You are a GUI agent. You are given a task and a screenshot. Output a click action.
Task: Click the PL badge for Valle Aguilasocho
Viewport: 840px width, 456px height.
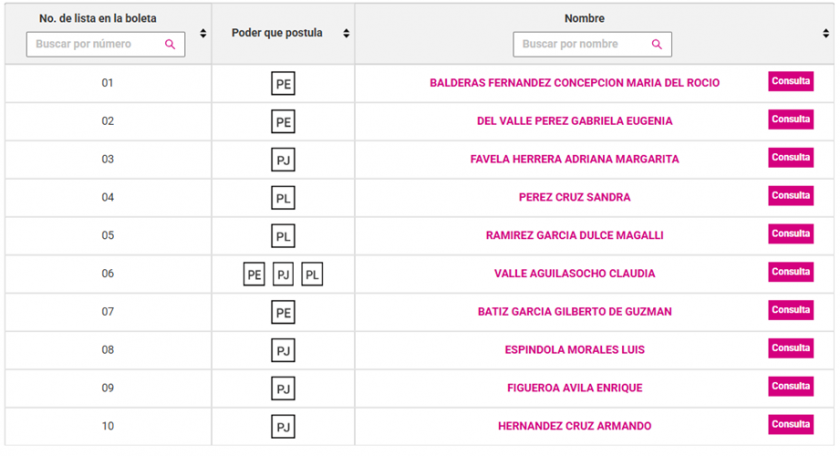312,274
